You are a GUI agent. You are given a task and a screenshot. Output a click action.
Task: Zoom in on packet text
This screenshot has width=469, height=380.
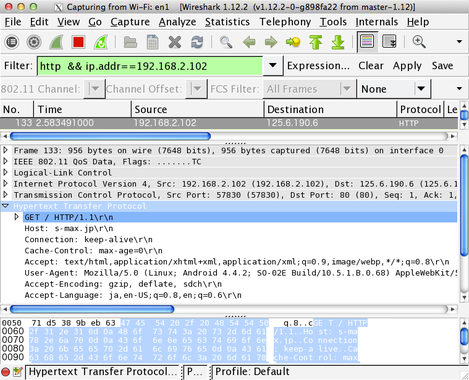pyautogui.click(x=419, y=42)
